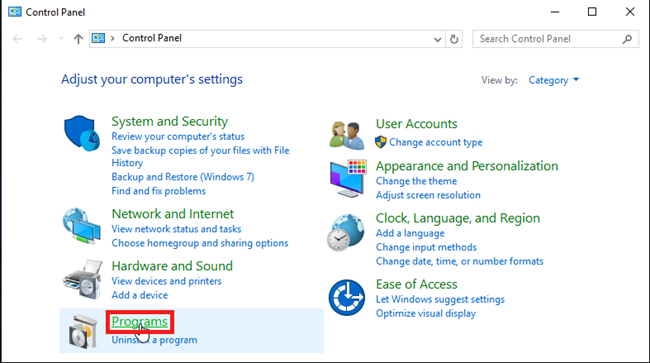Open Backup and Restore (Windows 7)
650x363 pixels.
pyautogui.click(x=183, y=177)
